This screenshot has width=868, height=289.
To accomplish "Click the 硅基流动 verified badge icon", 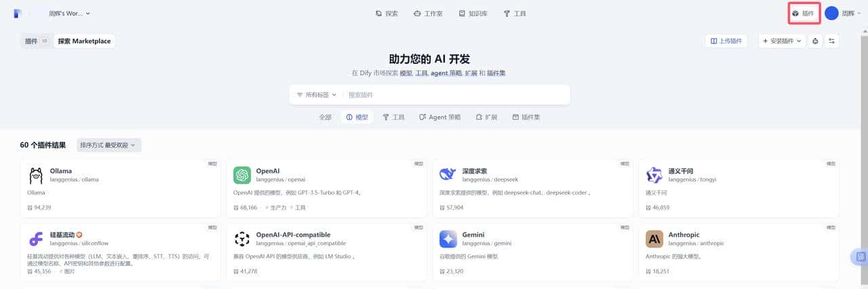I will coord(79,235).
